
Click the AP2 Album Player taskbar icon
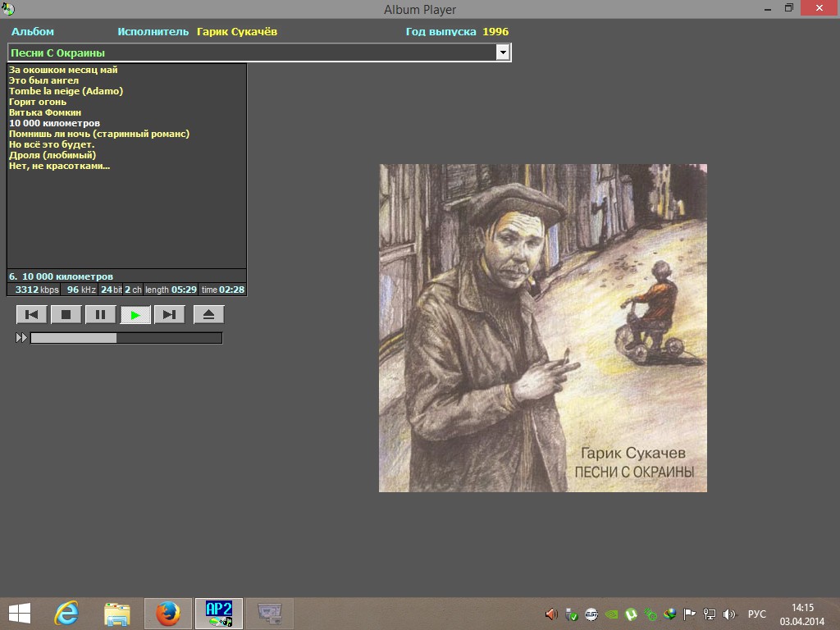tap(218, 614)
